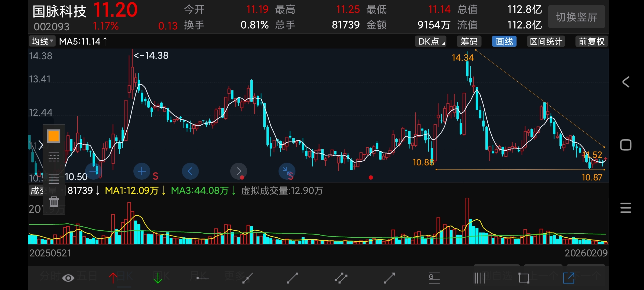Select the golden ratio G lines tool
This screenshot has width=644, height=290.
click(x=434, y=278)
